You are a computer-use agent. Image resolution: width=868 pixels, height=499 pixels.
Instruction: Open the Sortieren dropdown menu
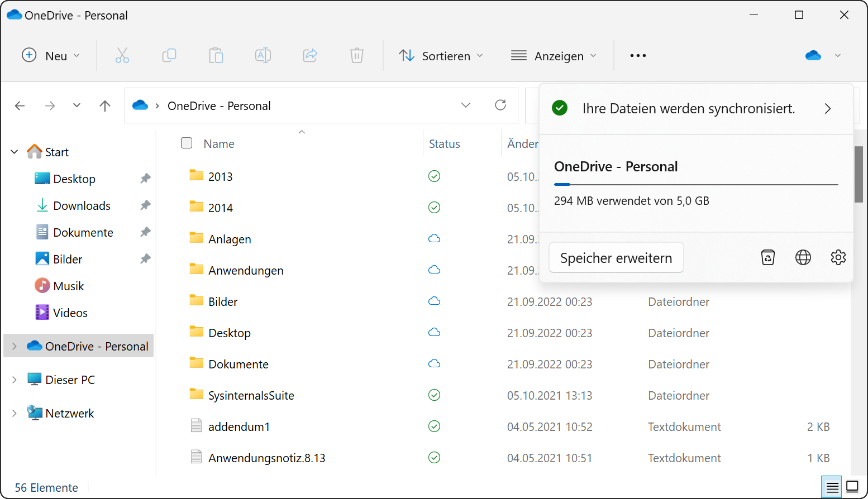(x=441, y=56)
